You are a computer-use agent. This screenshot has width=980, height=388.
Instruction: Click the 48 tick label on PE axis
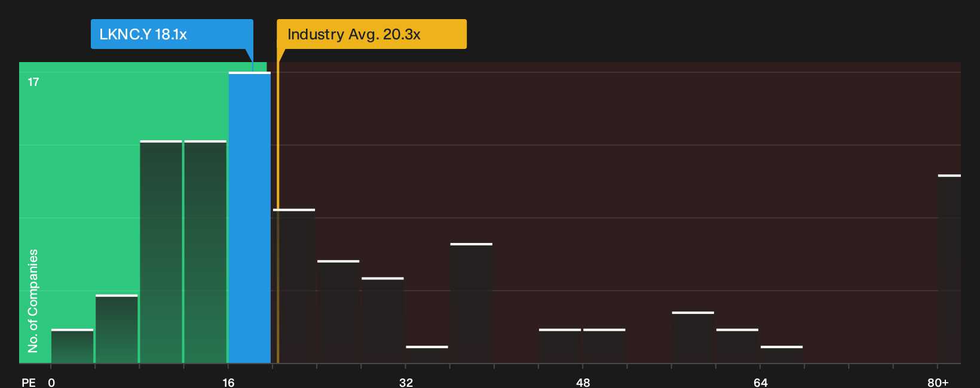click(x=583, y=383)
